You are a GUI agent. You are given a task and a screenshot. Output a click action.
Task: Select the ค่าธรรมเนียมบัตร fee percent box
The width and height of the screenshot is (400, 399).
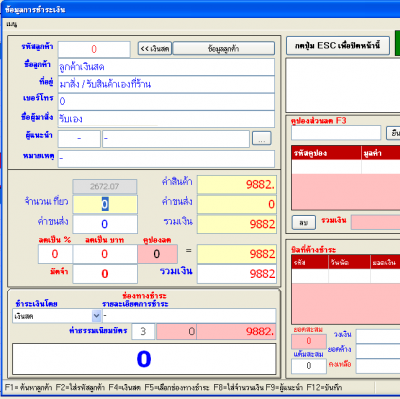[143, 331]
